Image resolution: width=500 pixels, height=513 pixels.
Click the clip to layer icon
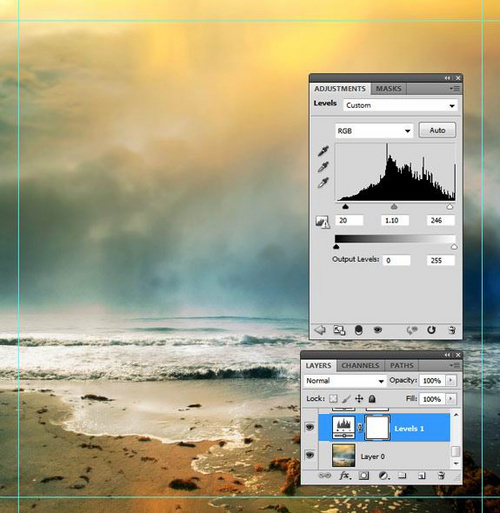pos(358,330)
